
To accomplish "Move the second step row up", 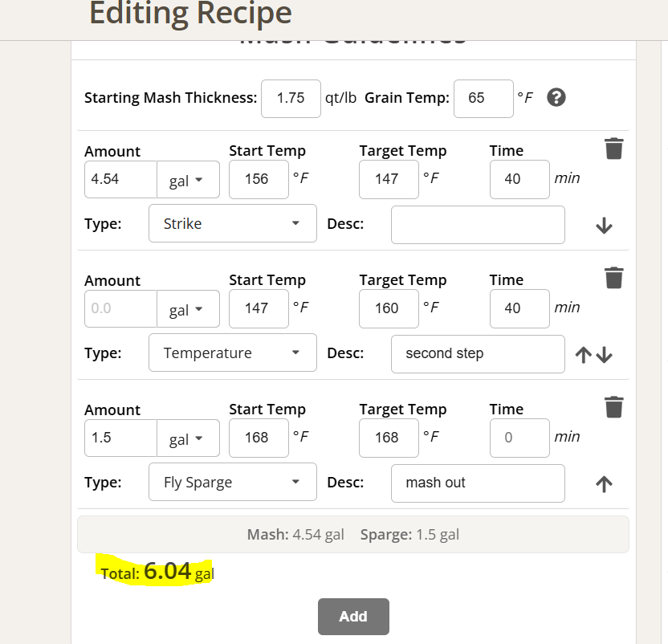I will [x=584, y=355].
